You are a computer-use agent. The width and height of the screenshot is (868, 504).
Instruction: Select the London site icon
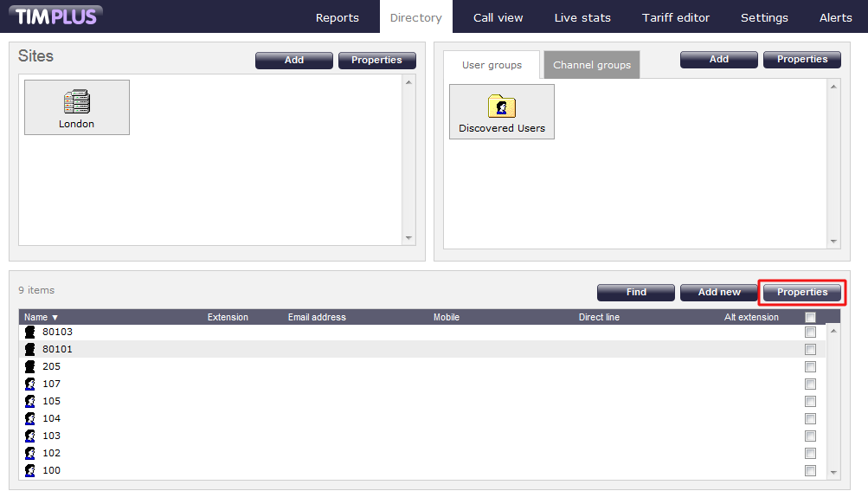coord(76,103)
